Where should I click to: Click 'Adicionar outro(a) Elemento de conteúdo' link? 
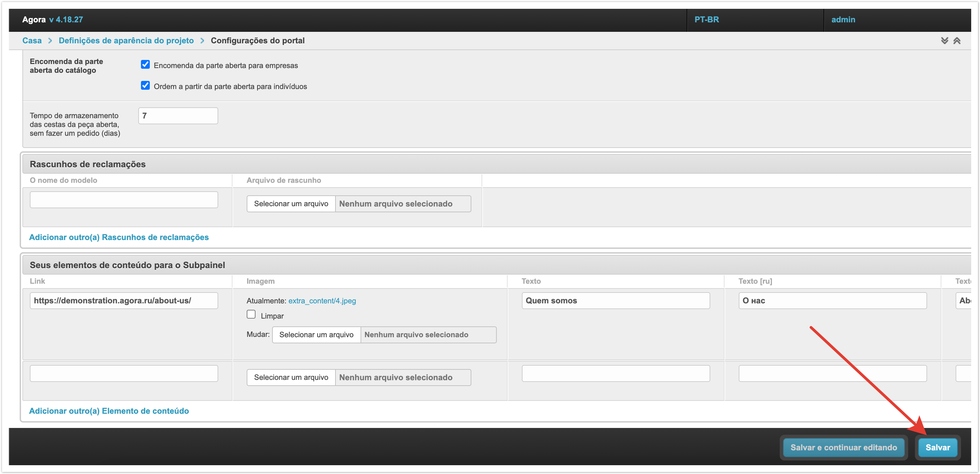(109, 411)
